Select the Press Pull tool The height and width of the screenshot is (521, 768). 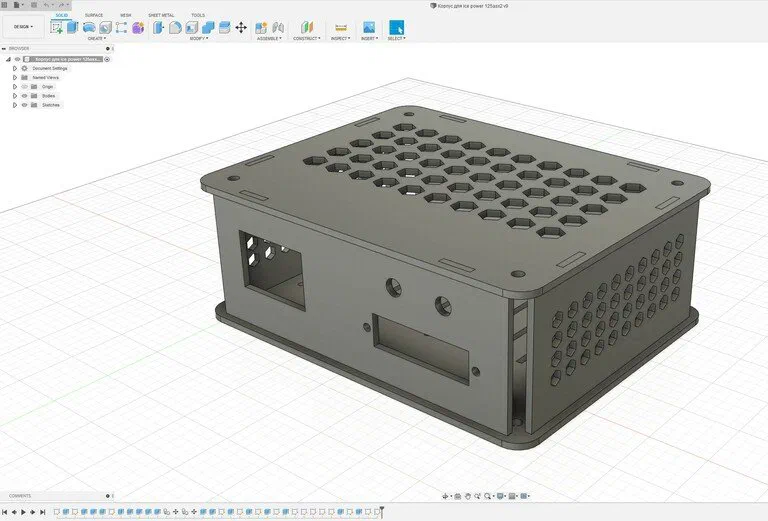(x=158, y=27)
